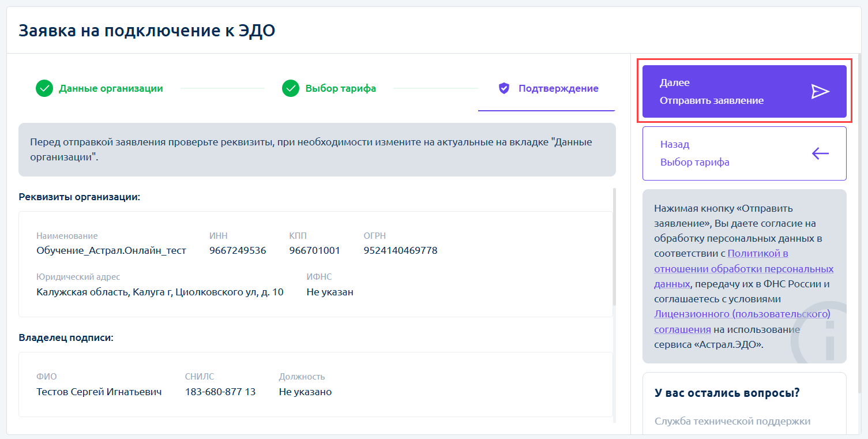Go back via Назад Выбор тарифа button
The width and height of the screenshot is (868, 439).
745,153
